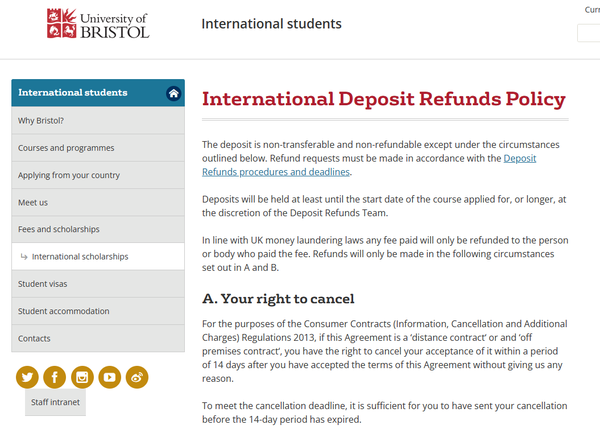This screenshot has height=433, width=600.
Task: Open the Facebook social icon
Action: [x=54, y=377]
